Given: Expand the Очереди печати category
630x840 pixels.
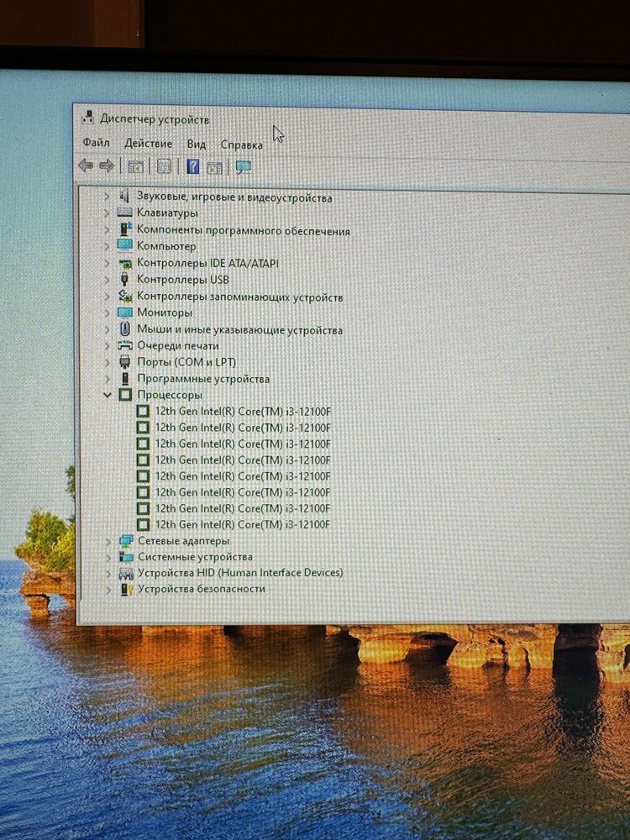Looking at the screenshot, I should (107, 345).
